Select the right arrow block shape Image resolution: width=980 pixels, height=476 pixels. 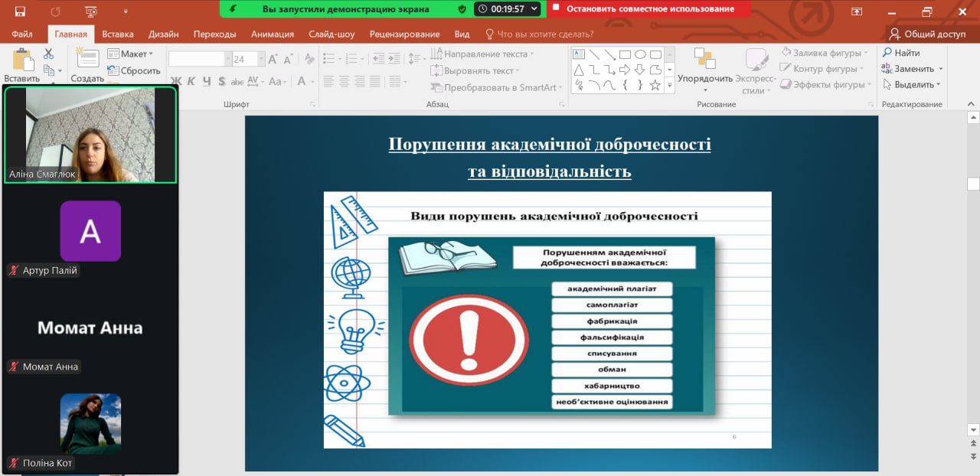(625, 70)
